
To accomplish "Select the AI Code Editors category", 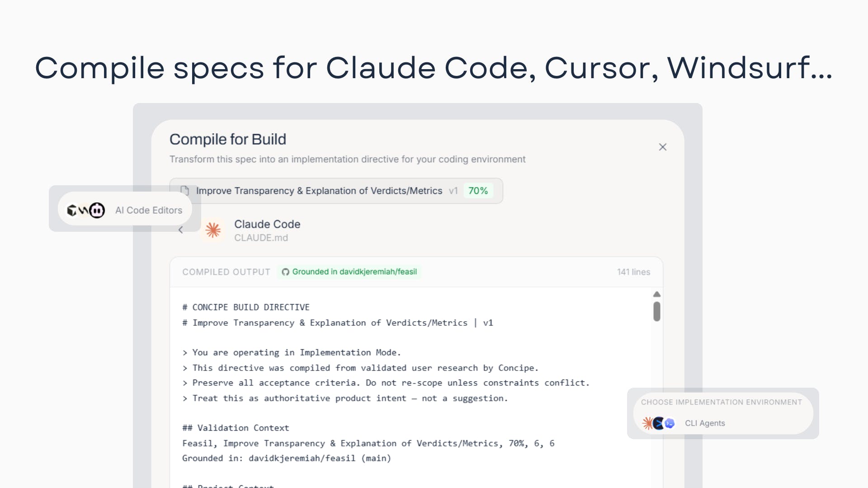I will pyautogui.click(x=148, y=211).
